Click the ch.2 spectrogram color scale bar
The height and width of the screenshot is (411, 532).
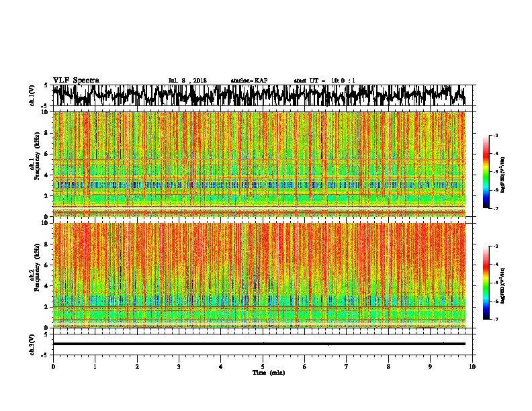(486, 283)
